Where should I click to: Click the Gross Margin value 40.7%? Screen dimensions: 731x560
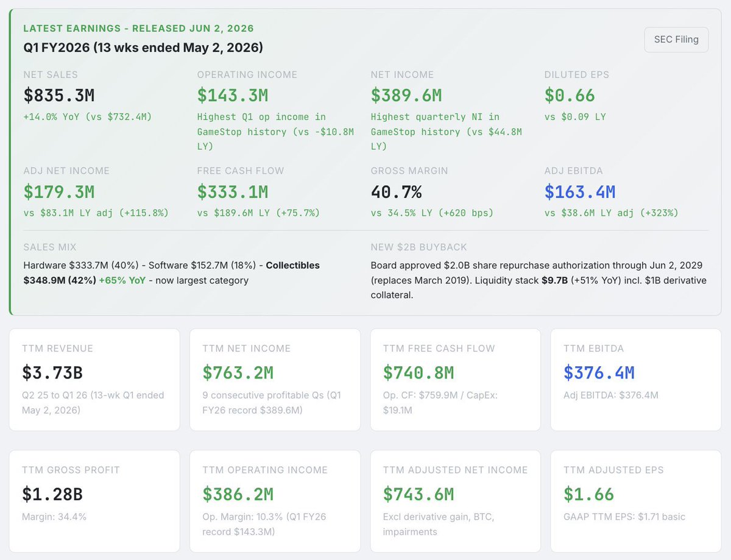[x=396, y=192]
